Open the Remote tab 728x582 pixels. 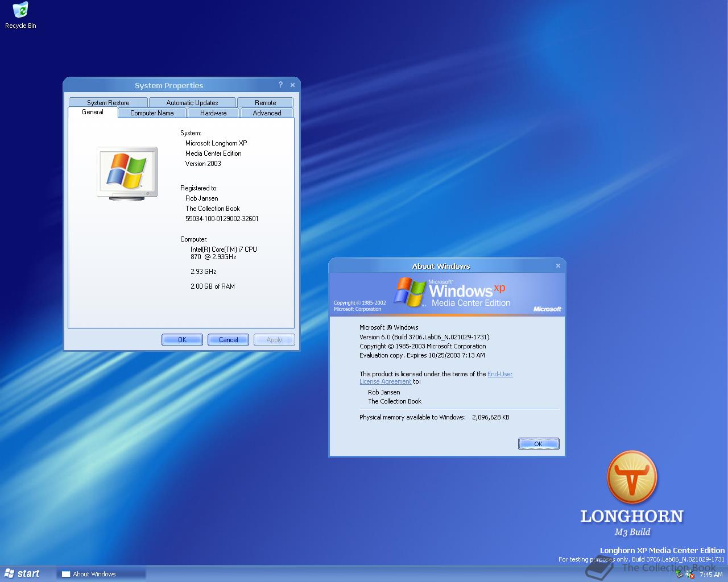265,103
